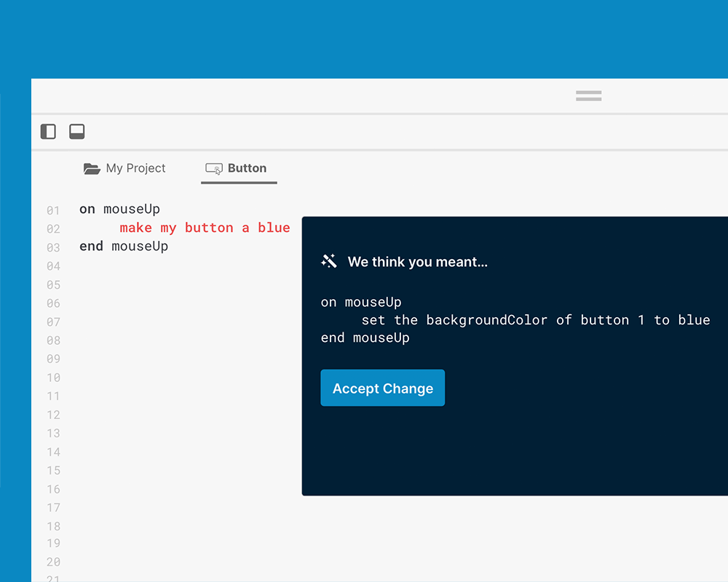
Task: Click line number 10 in the gutter
Action: (53, 378)
